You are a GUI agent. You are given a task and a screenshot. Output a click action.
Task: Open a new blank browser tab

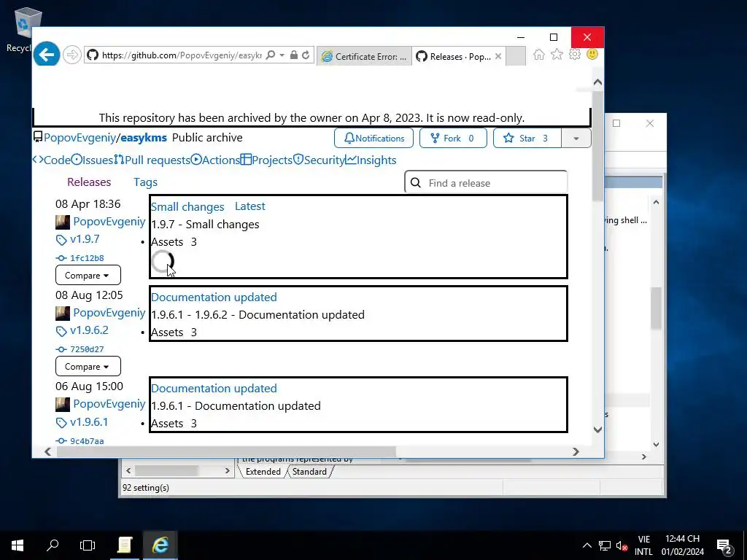point(515,56)
